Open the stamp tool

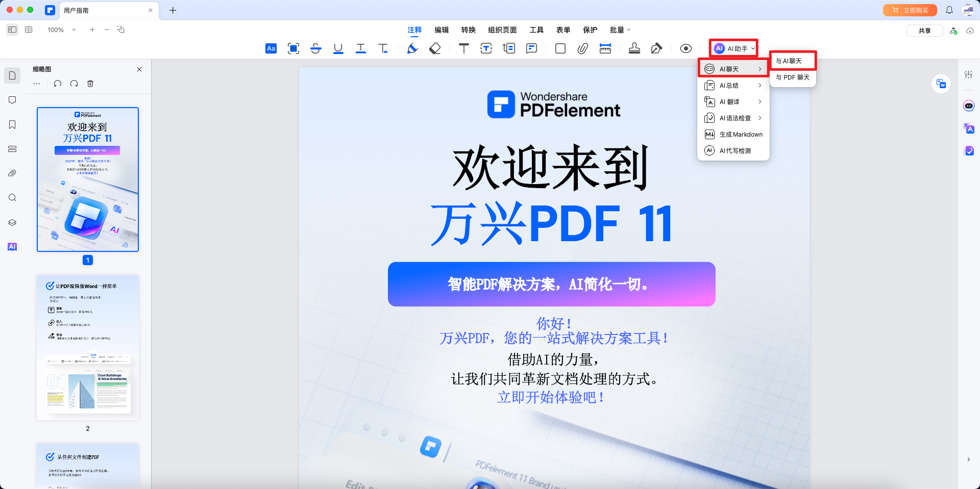634,48
